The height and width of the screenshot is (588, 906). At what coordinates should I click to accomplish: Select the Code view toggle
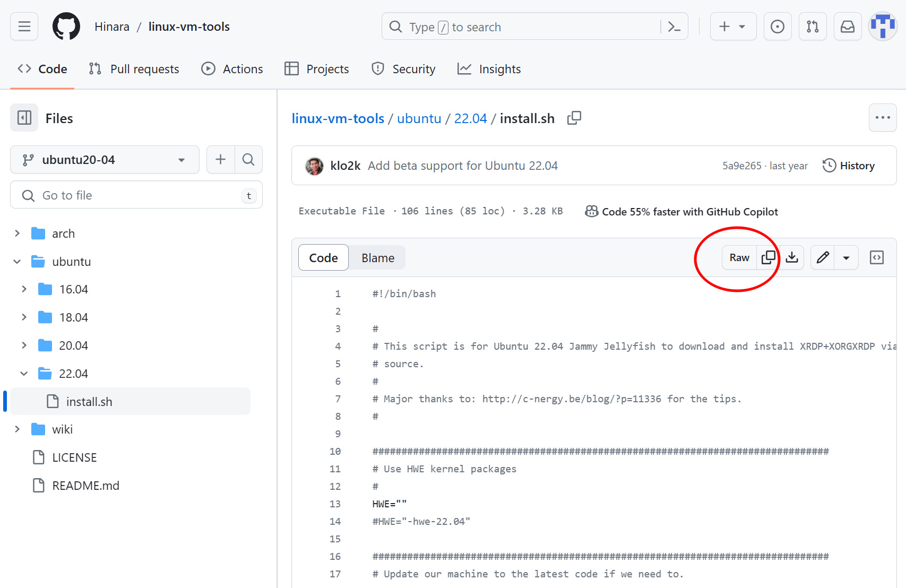pyautogui.click(x=323, y=258)
